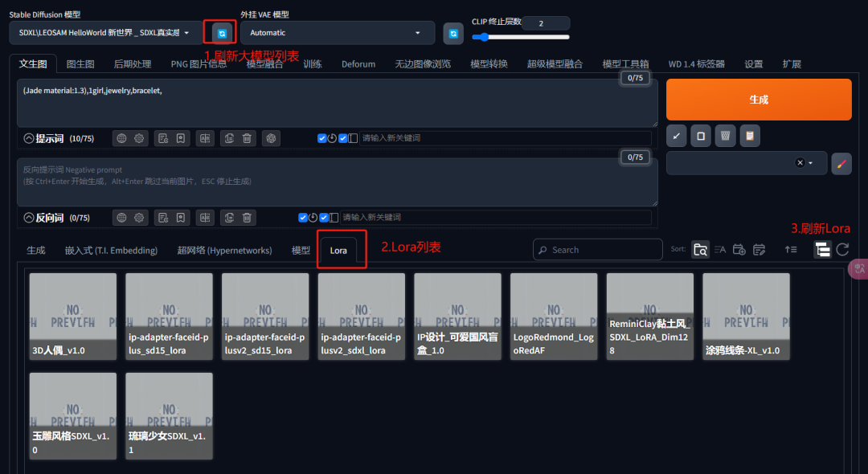Screen dimensions: 868x474
Task: Open the Stable Diffusion checkpoint dropdown
Action: (104, 33)
